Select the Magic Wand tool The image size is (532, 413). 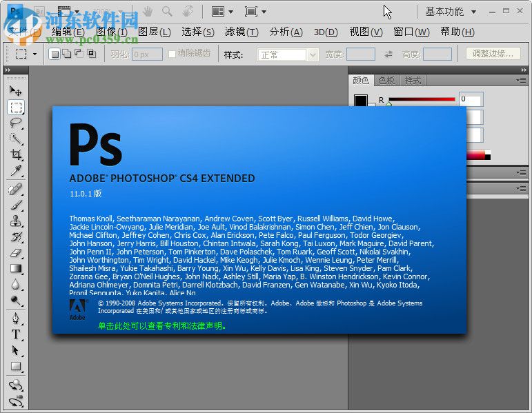(16, 139)
